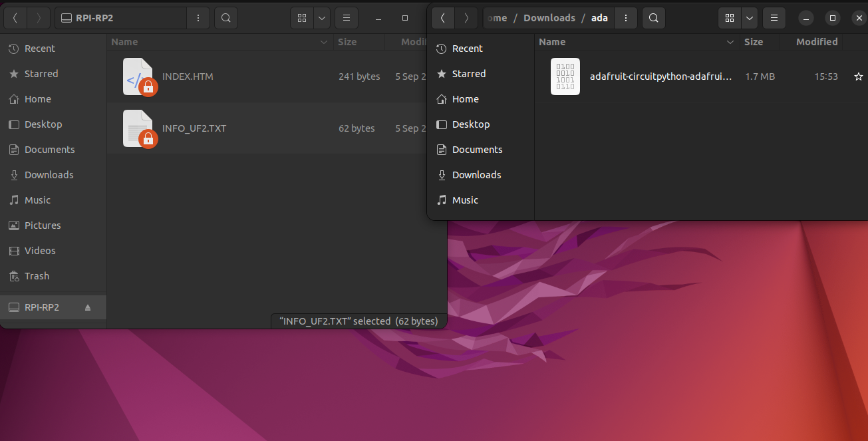868x441 pixels.
Task: Sort by Name column in RPI-RP2 window
Action: (x=124, y=42)
